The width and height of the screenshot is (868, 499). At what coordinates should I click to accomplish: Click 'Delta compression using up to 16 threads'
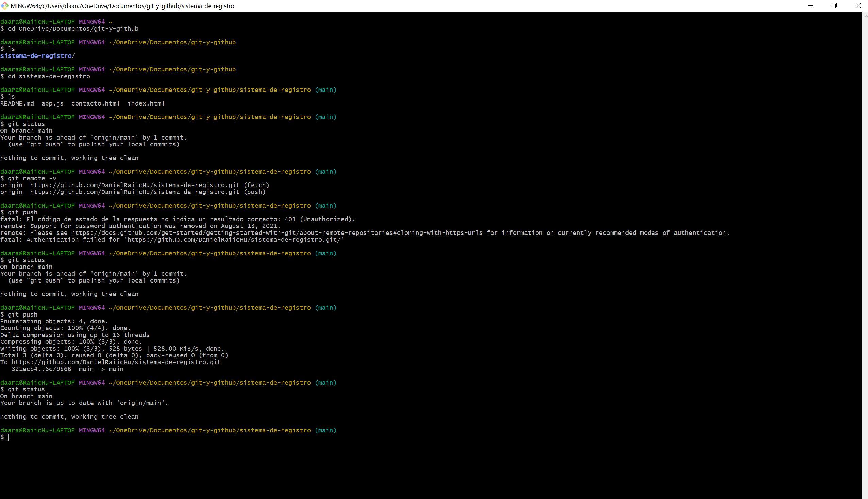click(x=74, y=335)
